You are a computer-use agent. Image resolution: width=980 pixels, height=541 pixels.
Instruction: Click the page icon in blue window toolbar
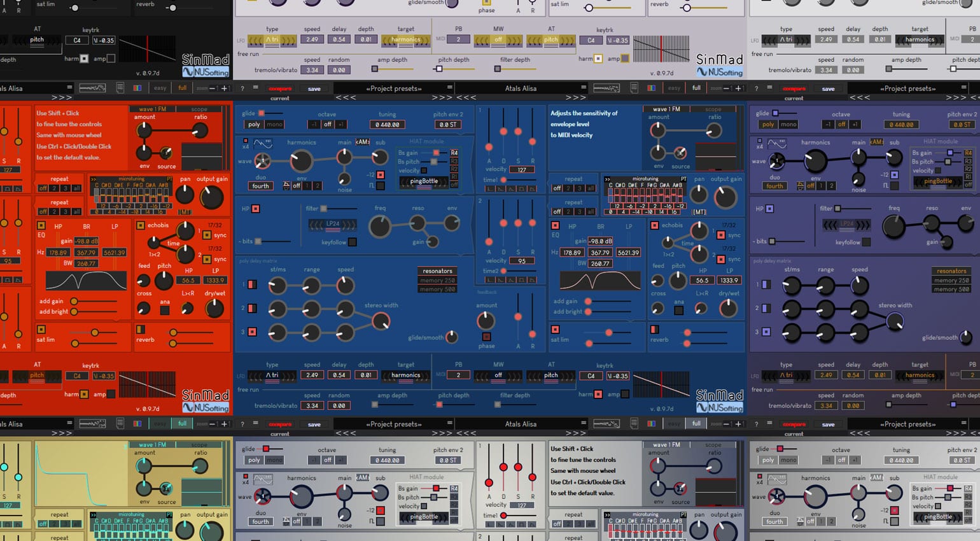(x=634, y=88)
